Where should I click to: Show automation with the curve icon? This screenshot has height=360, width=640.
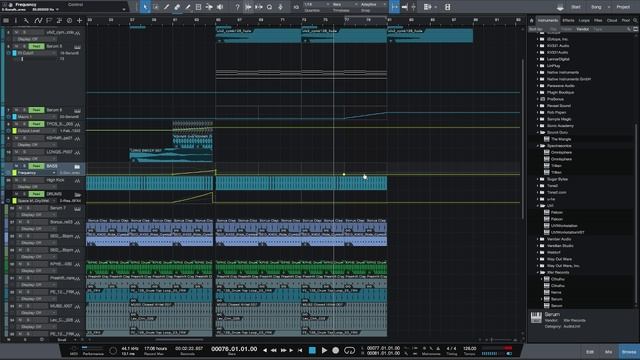click(38, 20)
